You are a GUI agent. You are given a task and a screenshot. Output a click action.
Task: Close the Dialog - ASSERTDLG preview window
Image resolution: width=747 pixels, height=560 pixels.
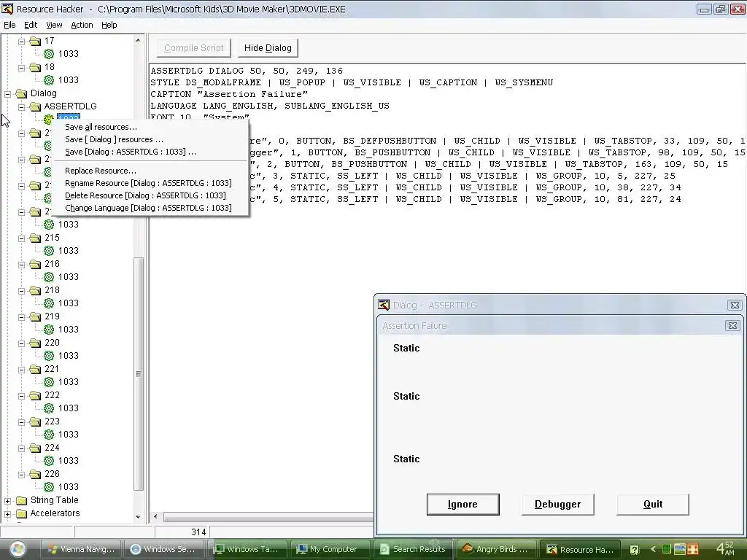point(735,306)
